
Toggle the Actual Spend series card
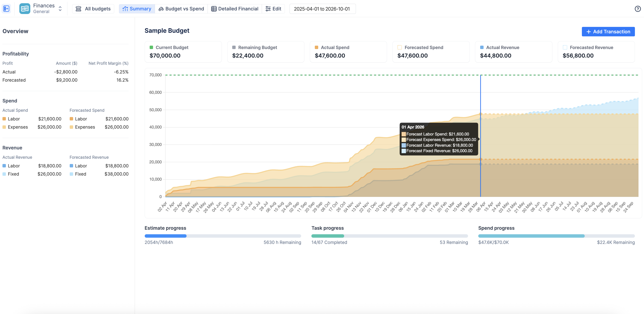click(348, 52)
